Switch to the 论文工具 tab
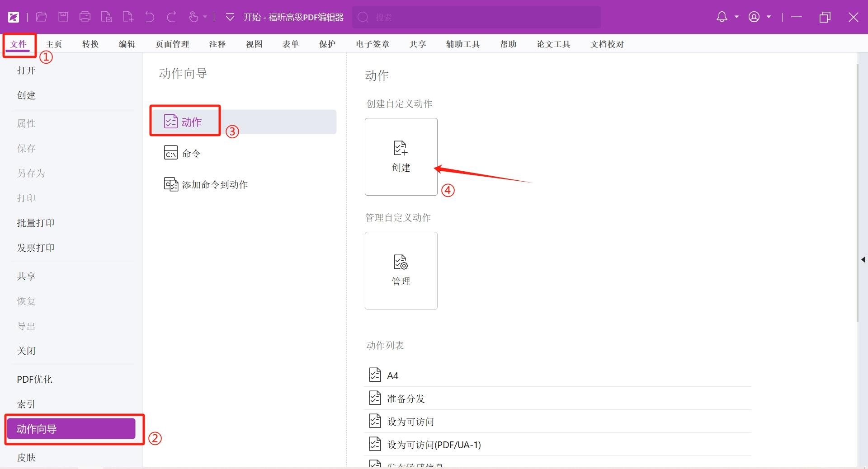 [553, 44]
